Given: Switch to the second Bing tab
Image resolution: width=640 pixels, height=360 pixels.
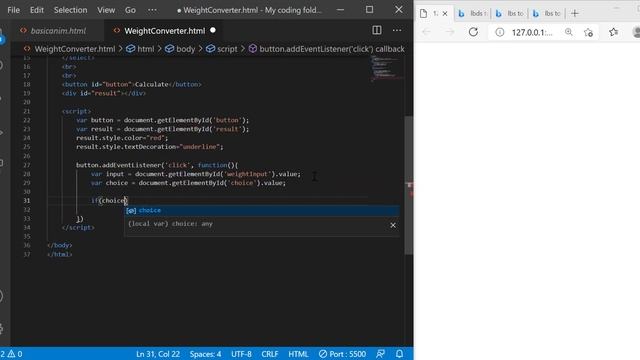Looking at the screenshot, I should point(471,13).
